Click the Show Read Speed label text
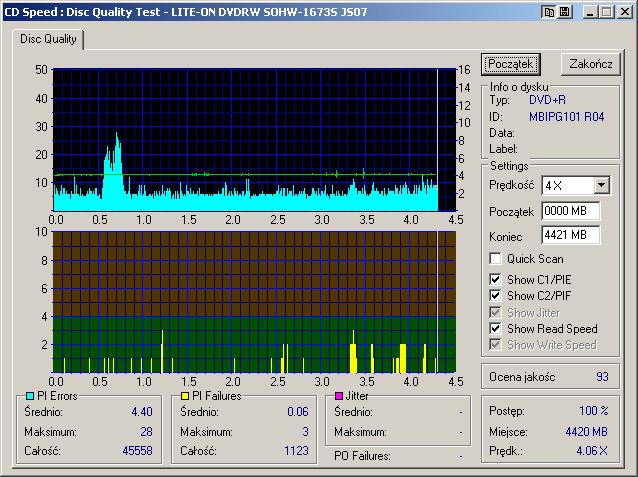This screenshot has width=638, height=477. pos(552,328)
